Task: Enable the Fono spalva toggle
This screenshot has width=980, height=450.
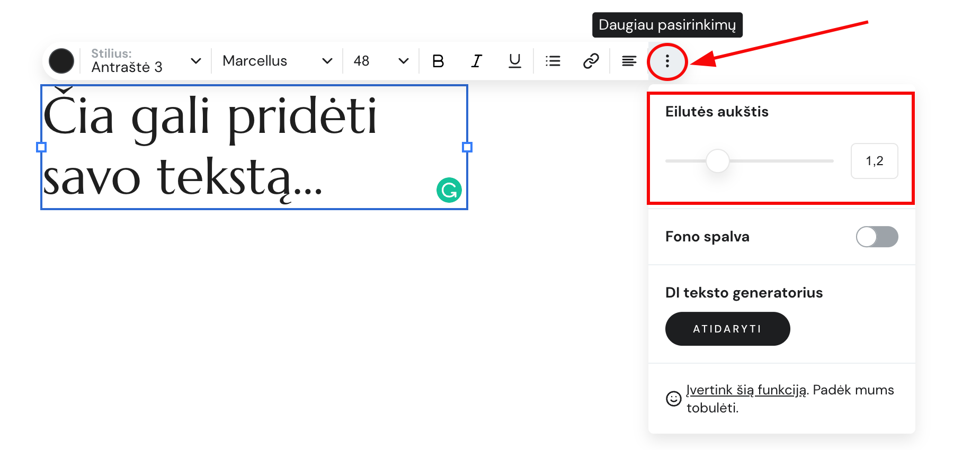Action: [876, 237]
